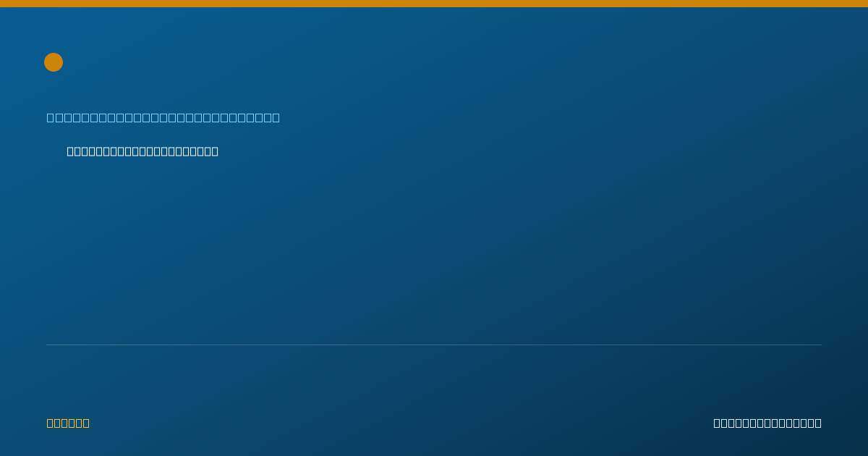Screen dimensions: 868x456
Task: Select the light blue heading text line
Action: point(163,117)
